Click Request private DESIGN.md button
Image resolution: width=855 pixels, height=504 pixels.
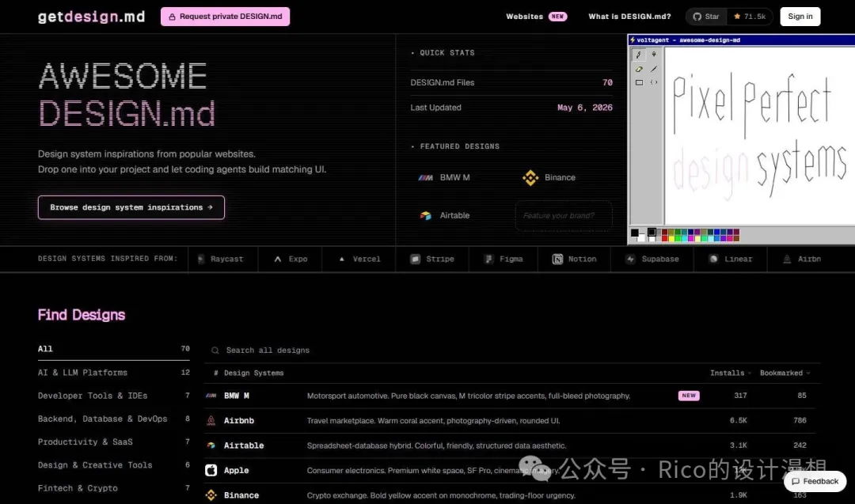pyautogui.click(x=225, y=17)
